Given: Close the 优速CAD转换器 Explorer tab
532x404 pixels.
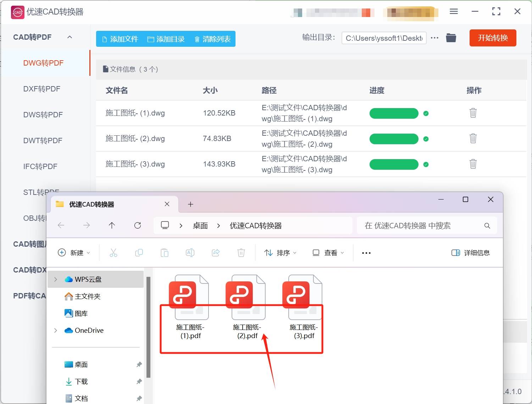Looking at the screenshot, I should [x=167, y=204].
